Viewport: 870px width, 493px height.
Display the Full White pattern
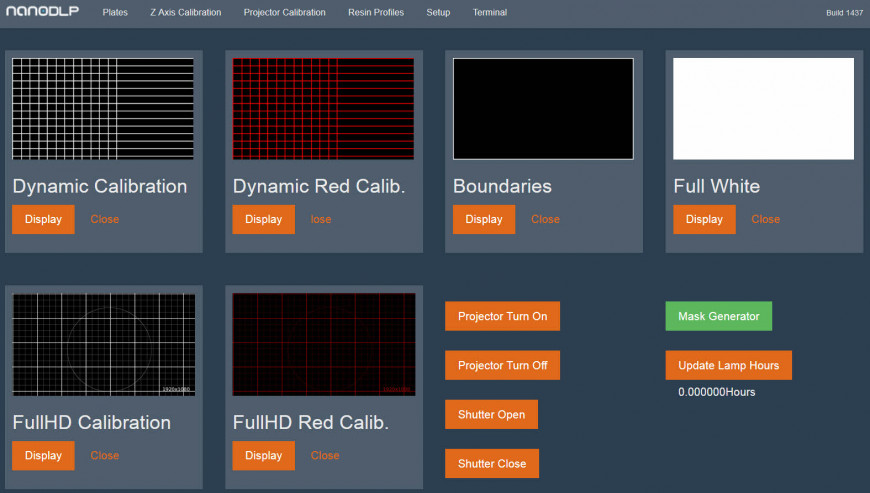(x=704, y=219)
